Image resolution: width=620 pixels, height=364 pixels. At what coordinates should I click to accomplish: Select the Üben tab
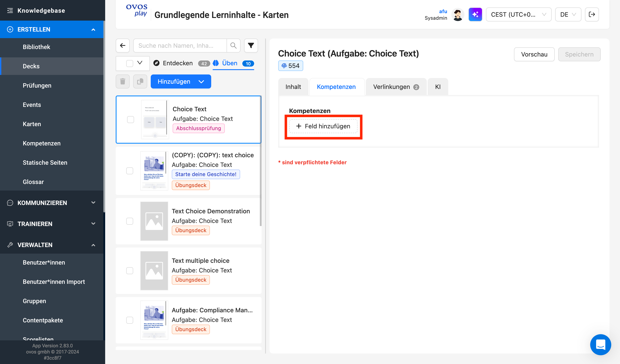[x=233, y=64]
